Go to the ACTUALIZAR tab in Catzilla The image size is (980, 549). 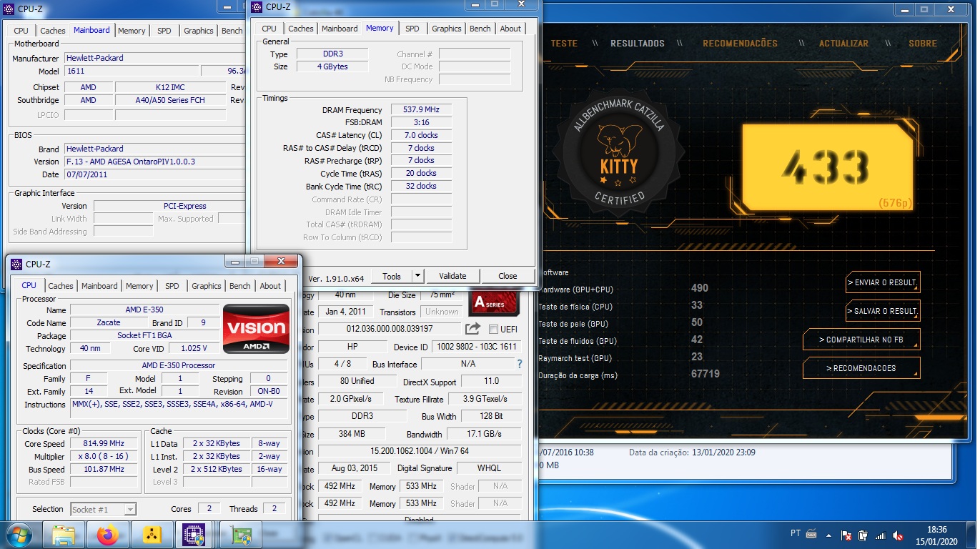(x=843, y=44)
